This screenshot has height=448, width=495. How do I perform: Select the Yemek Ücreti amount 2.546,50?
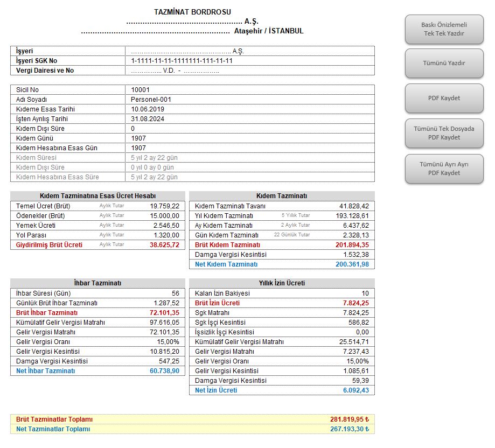tap(166, 226)
